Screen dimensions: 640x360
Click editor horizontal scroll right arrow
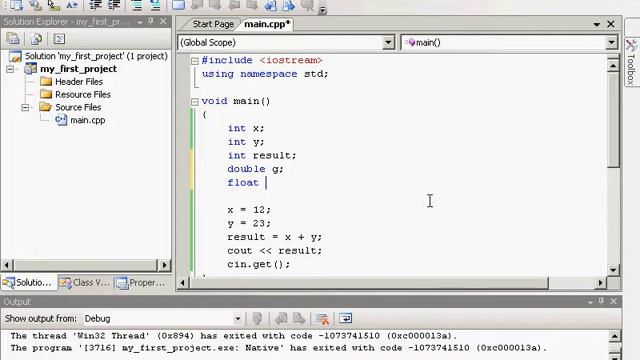tap(600, 283)
